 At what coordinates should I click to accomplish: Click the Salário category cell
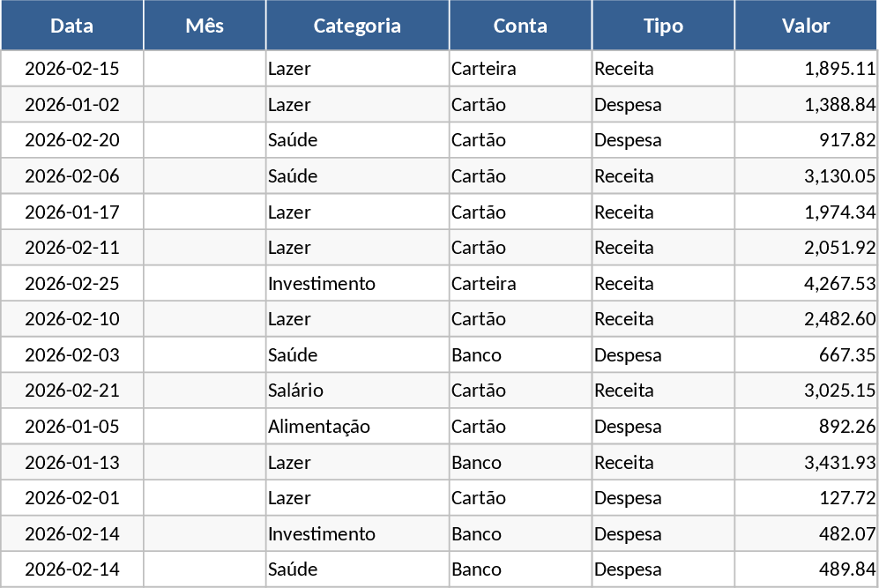click(x=296, y=391)
